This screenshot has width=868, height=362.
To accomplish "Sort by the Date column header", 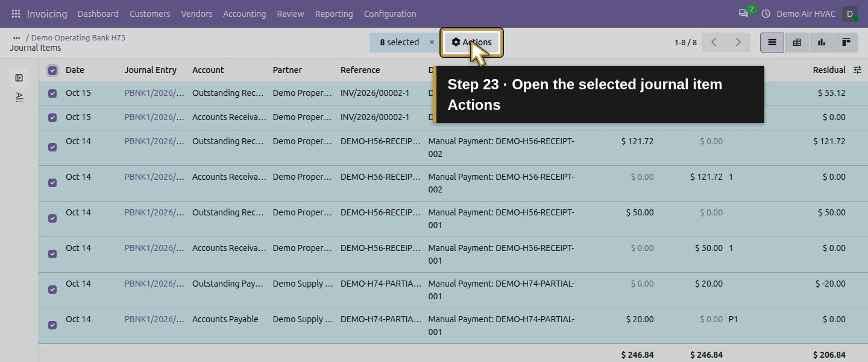I will pos(75,70).
